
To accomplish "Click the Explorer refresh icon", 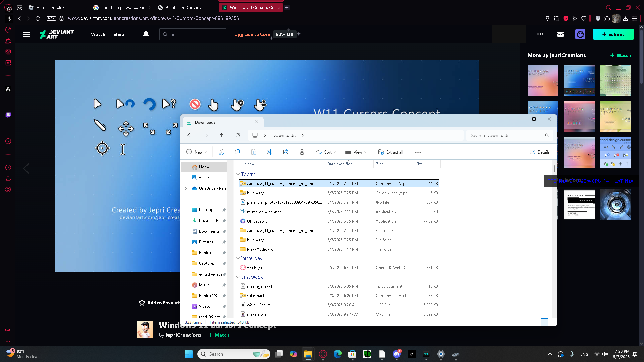I will pyautogui.click(x=238, y=135).
